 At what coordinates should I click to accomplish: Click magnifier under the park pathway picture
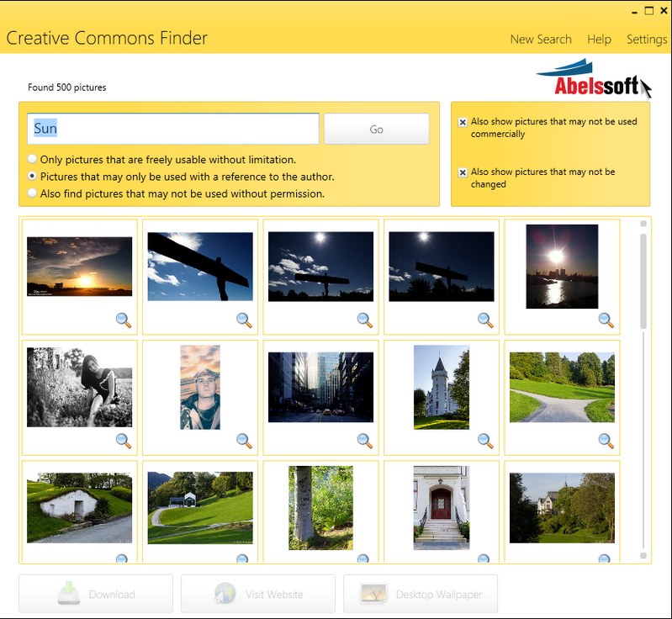point(606,441)
